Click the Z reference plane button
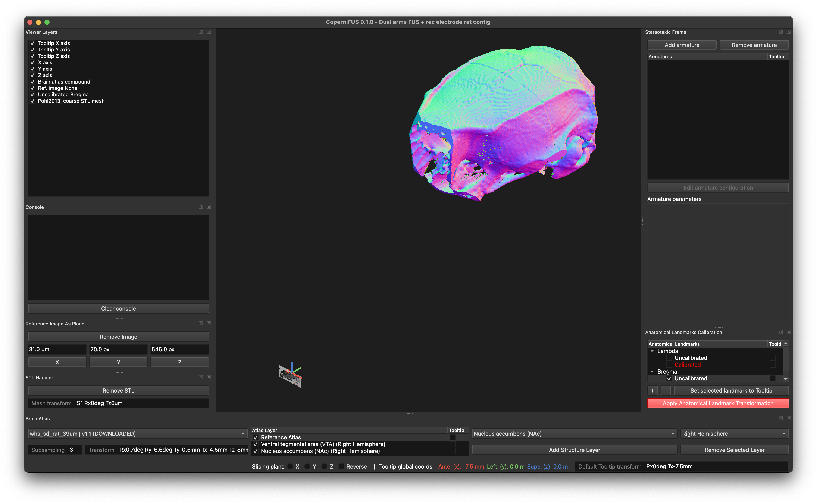 180,362
